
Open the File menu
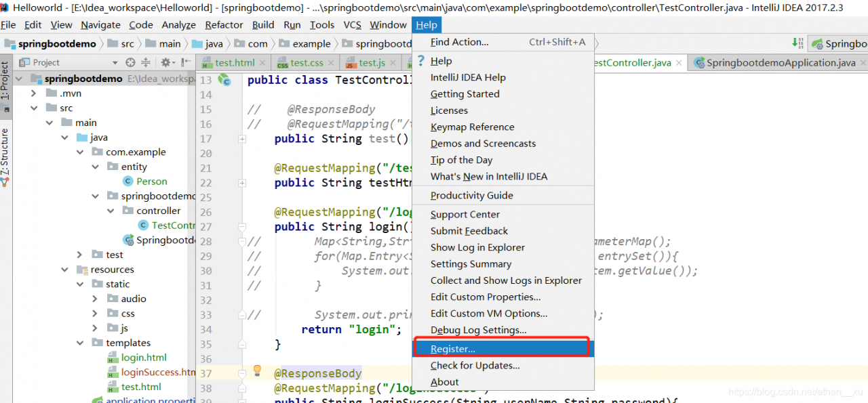click(x=8, y=24)
